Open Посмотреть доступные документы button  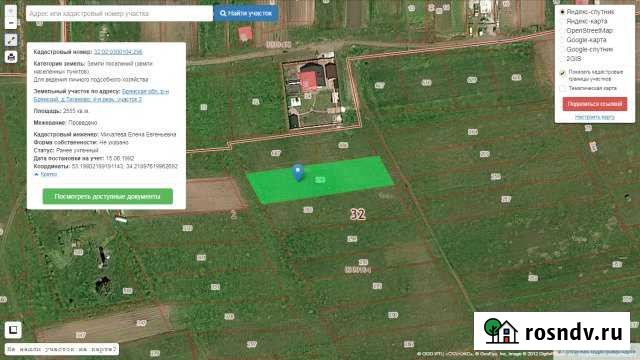[x=108, y=196]
